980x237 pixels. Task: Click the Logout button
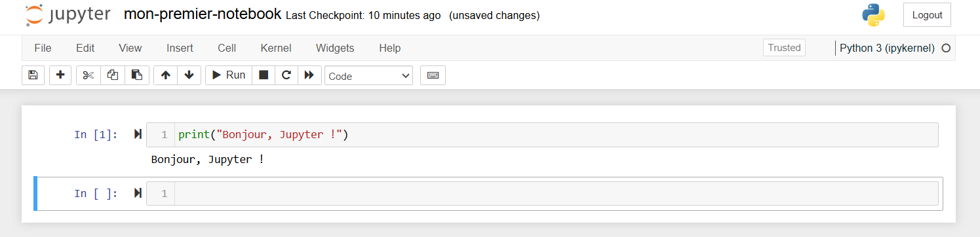(x=927, y=14)
